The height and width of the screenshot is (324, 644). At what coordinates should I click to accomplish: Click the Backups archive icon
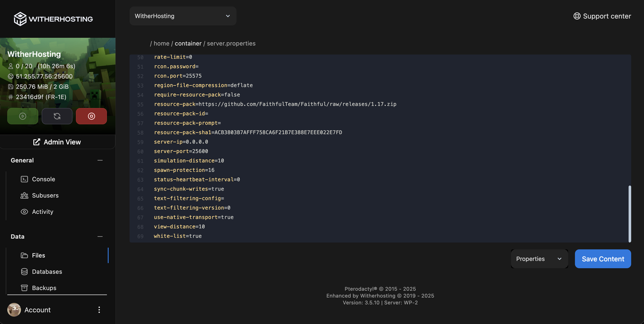pos(24,288)
